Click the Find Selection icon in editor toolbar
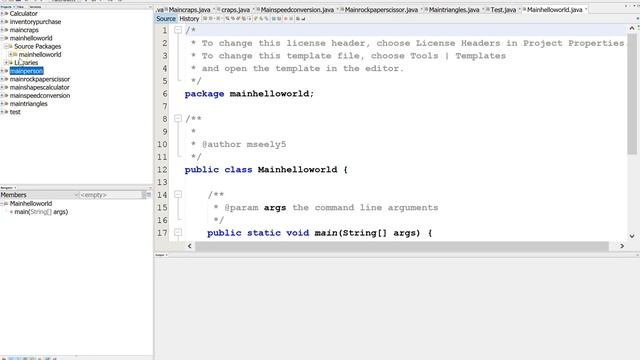The height and width of the screenshot is (360, 640). click(227, 18)
